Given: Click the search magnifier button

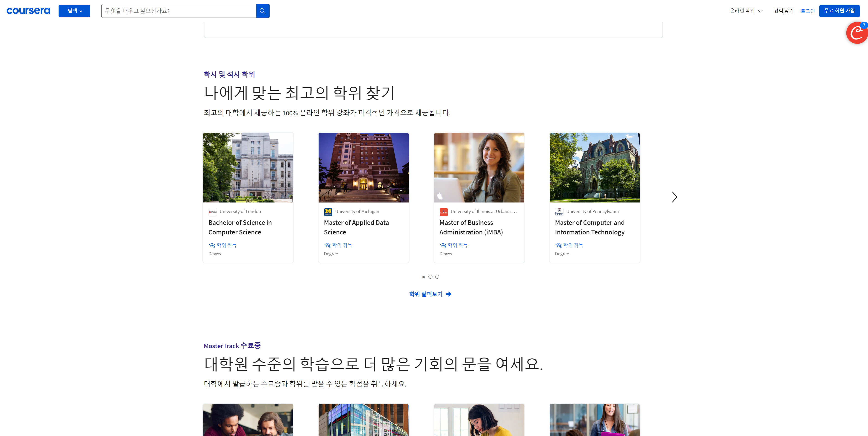Looking at the screenshot, I should tap(263, 11).
